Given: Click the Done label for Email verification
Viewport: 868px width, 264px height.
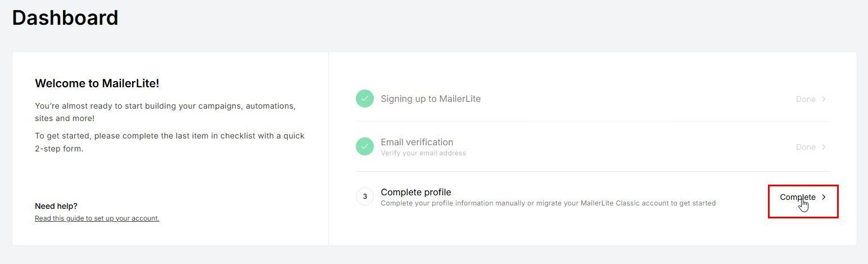Looking at the screenshot, I should pyautogui.click(x=805, y=147).
